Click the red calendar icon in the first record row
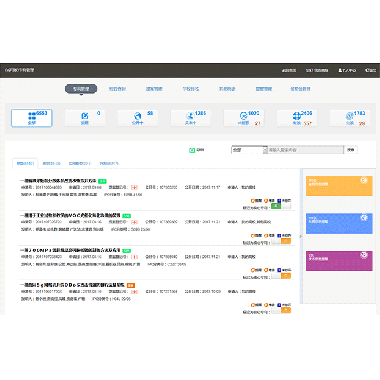 tap(134, 187)
